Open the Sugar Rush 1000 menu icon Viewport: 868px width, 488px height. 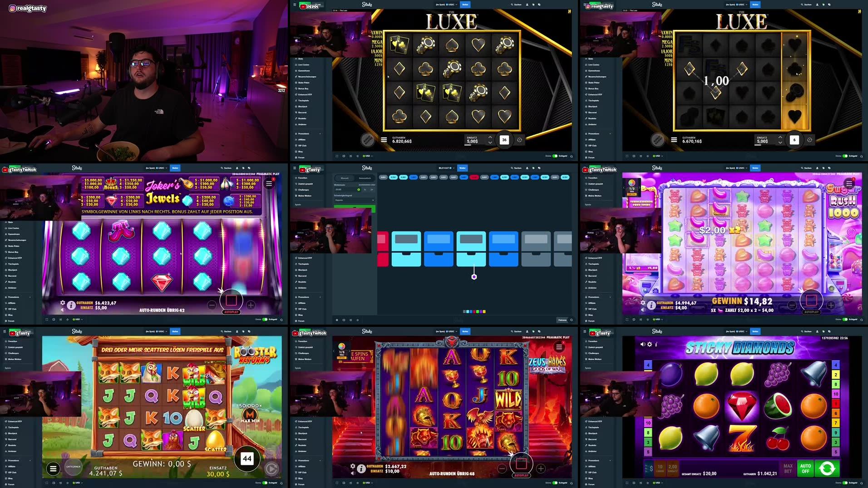[x=849, y=183]
